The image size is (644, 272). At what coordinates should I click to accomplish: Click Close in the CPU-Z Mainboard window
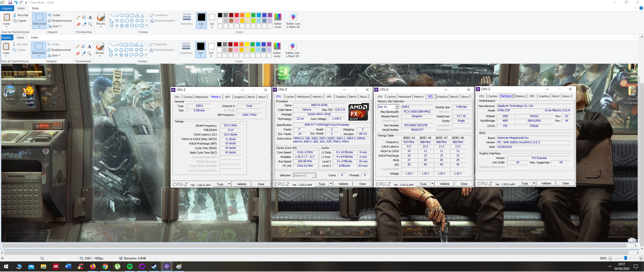tap(565, 184)
